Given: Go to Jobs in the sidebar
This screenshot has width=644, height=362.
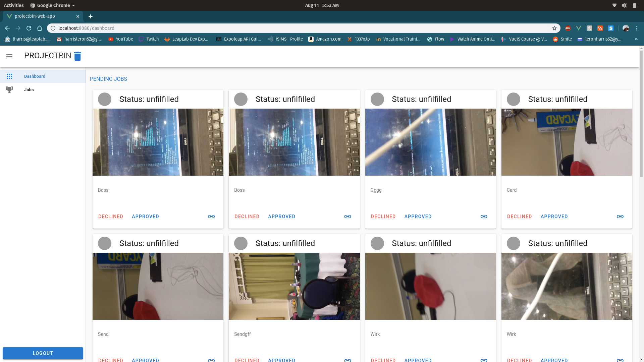Looking at the screenshot, I should pos(29,89).
